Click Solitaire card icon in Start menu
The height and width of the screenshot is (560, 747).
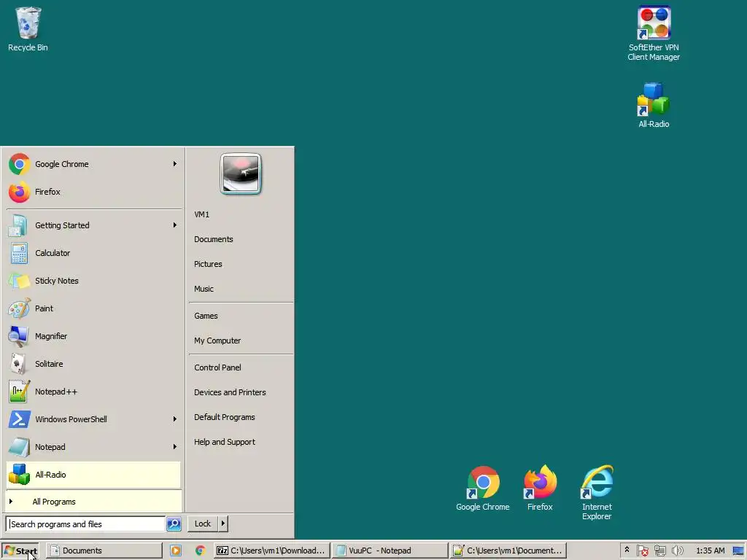pos(19,364)
